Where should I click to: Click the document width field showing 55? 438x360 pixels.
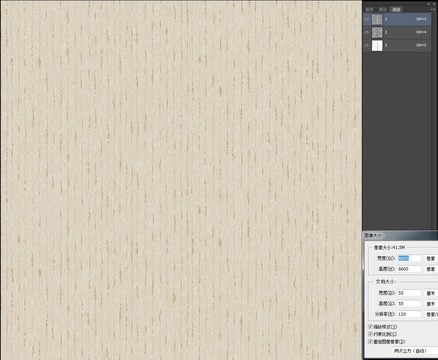coord(409,293)
